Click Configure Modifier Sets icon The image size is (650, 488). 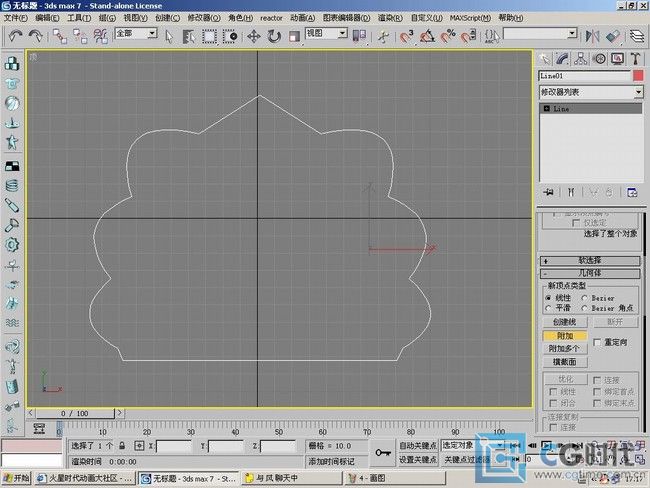tap(632, 192)
